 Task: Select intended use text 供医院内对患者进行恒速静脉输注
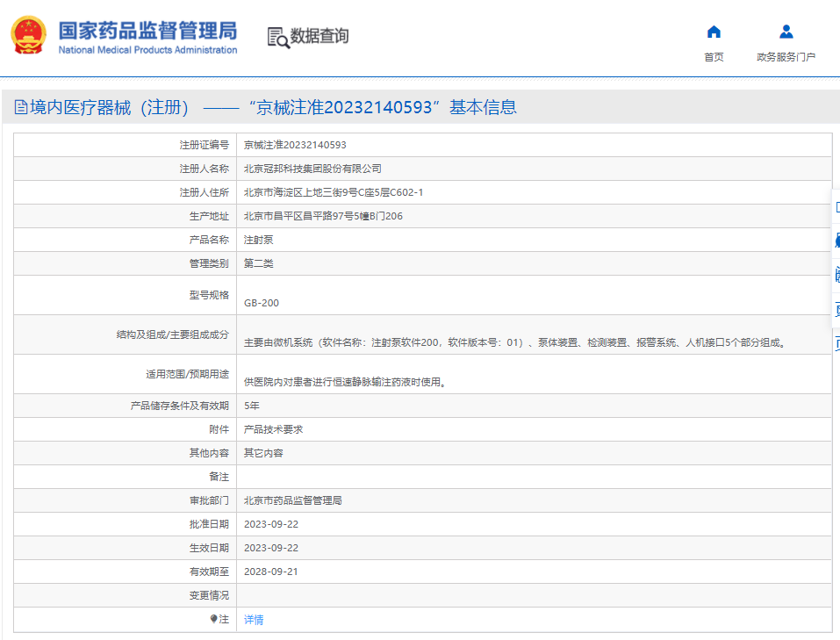point(346,382)
